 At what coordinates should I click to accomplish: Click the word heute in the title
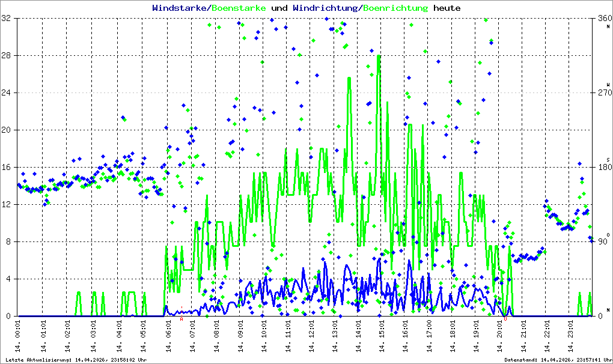point(447,8)
